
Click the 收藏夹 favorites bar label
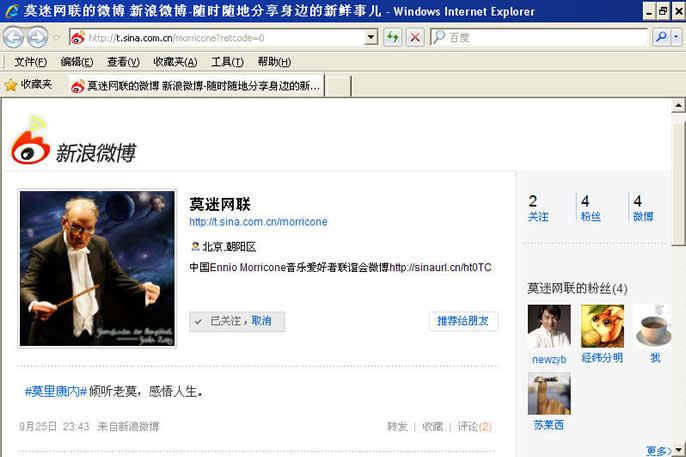pyautogui.click(x=36, y=84)
